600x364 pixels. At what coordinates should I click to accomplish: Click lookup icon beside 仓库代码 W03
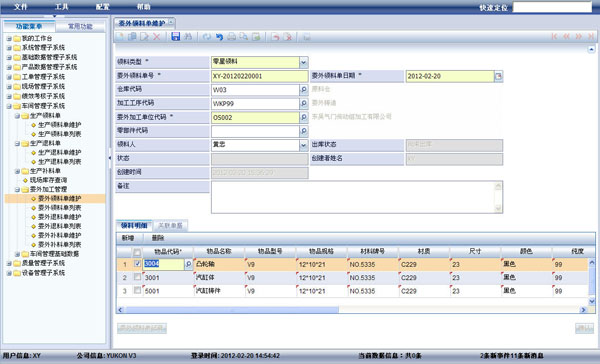click(303, 90)
